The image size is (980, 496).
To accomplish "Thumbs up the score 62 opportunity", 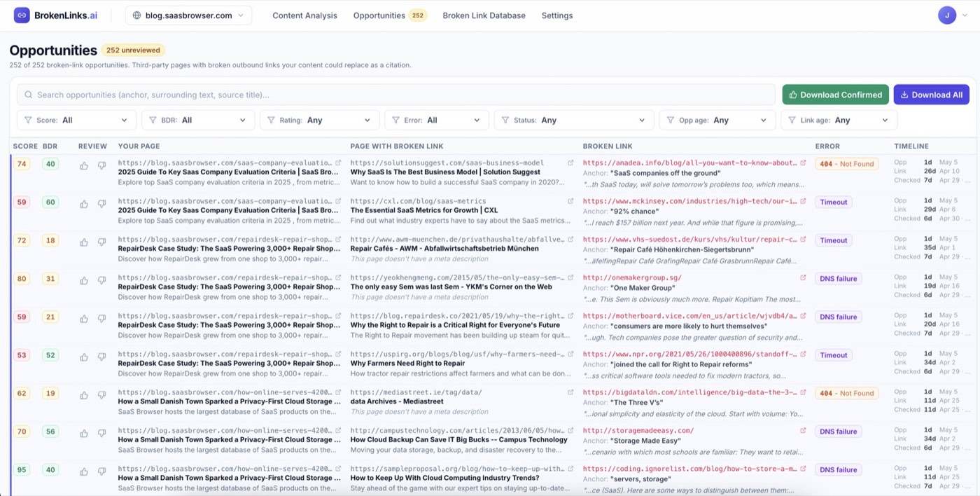I will (x=84, y=396).
